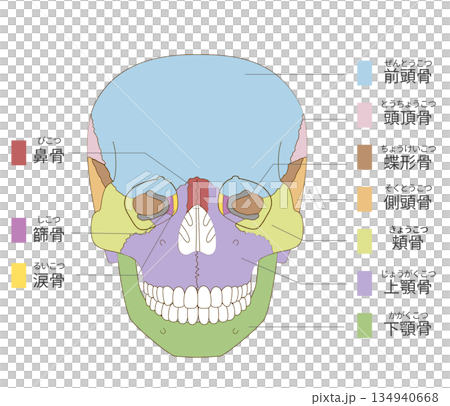Select the 前頭骨 label text
The height and width of the screenshot is (406, 450).
click(x=407, y=76)
